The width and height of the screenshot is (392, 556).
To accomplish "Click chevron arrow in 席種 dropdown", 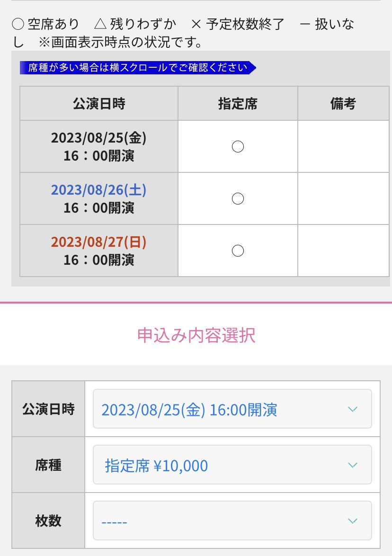I will pos(352,465).
